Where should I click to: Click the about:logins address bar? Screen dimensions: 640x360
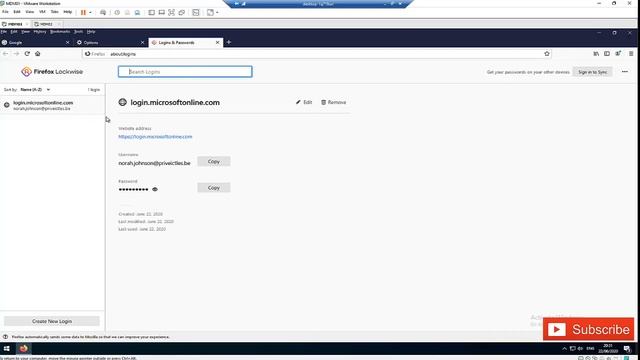(316, 54)
